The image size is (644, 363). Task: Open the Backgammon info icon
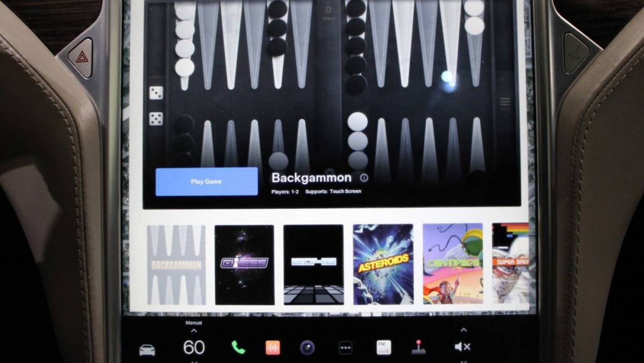point(364,177)
